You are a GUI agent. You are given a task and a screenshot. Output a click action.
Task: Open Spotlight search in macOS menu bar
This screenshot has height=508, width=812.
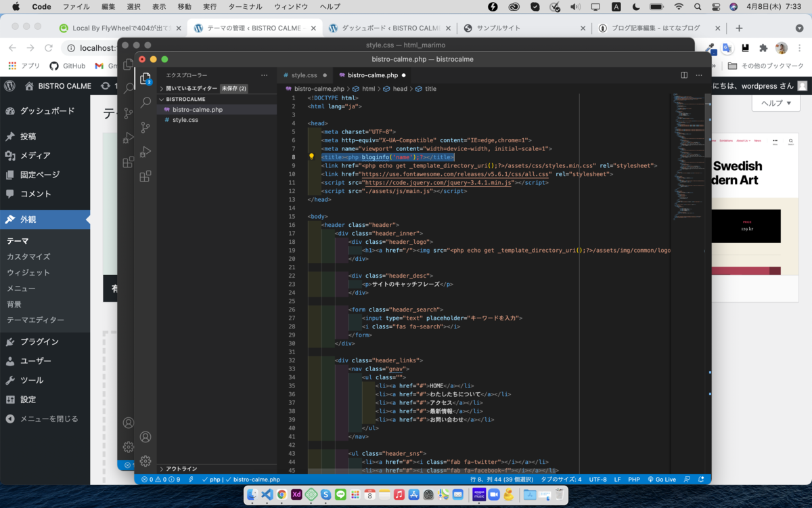pos(697,7)
